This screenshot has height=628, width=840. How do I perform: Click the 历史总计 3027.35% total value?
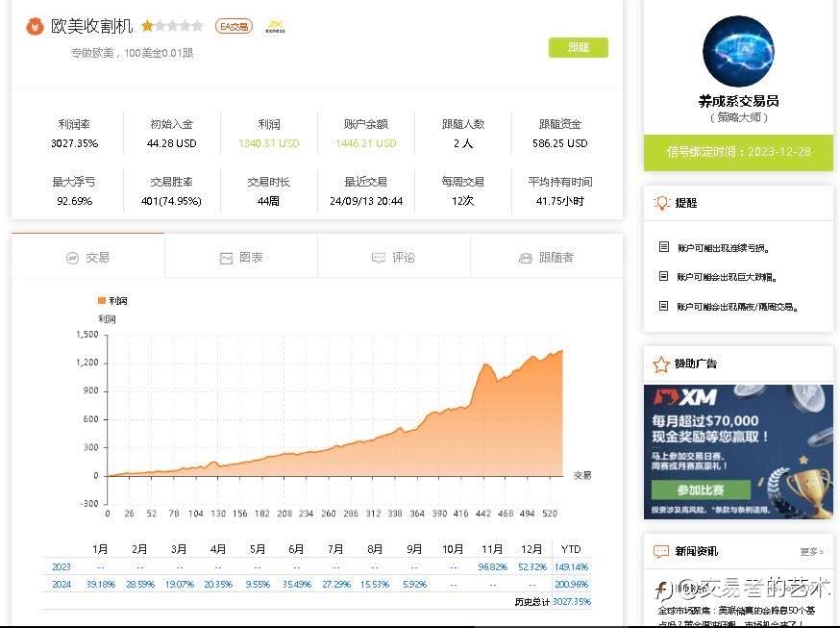(x=572, y=602)
